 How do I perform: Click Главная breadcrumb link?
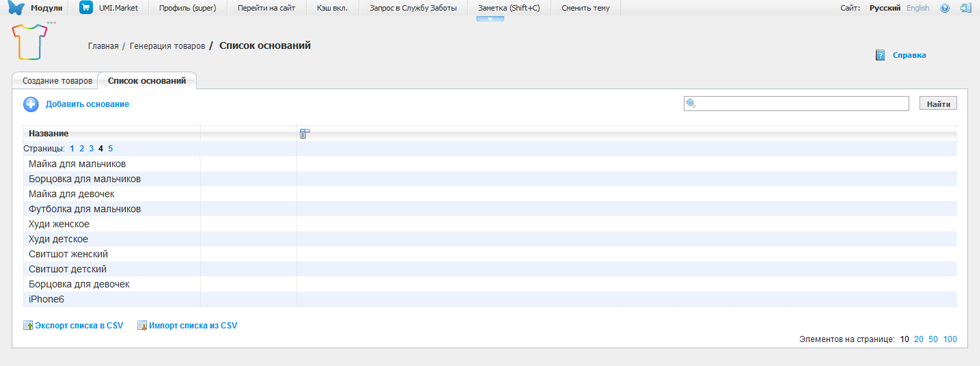pos(103,46)
